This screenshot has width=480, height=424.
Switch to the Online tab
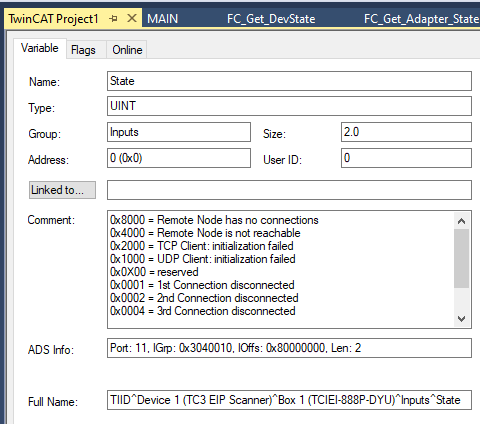127,50
